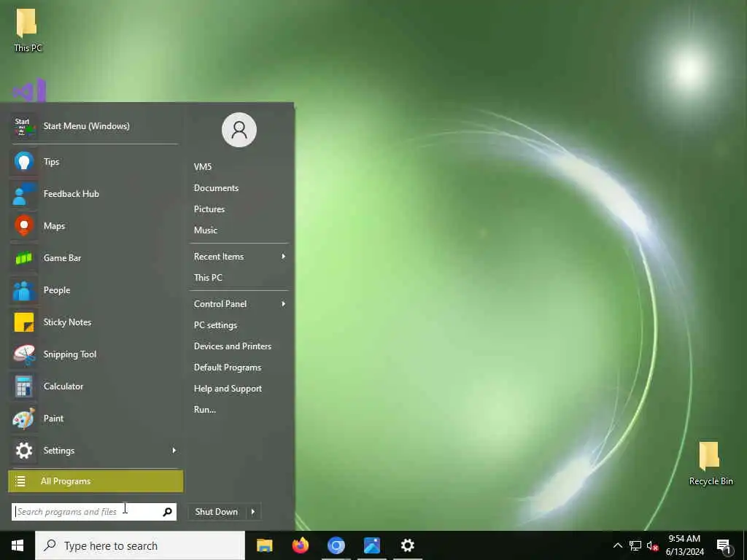Click the user account avatar
This screenshot has width=747, height=560.
click(239, 130)
